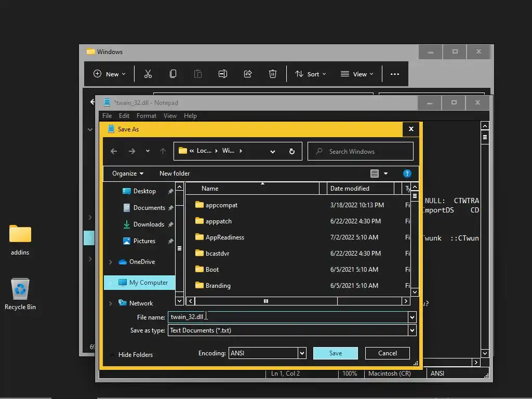This screenshot has width=532, height=399.
Task: Change the view layout icon in Save As
Action: (374, 174)
